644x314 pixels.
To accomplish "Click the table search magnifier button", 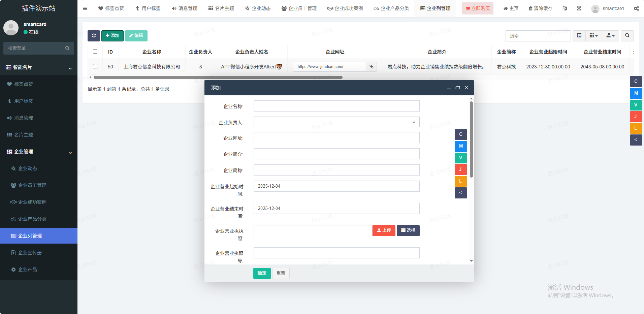I will click(627, 36).
